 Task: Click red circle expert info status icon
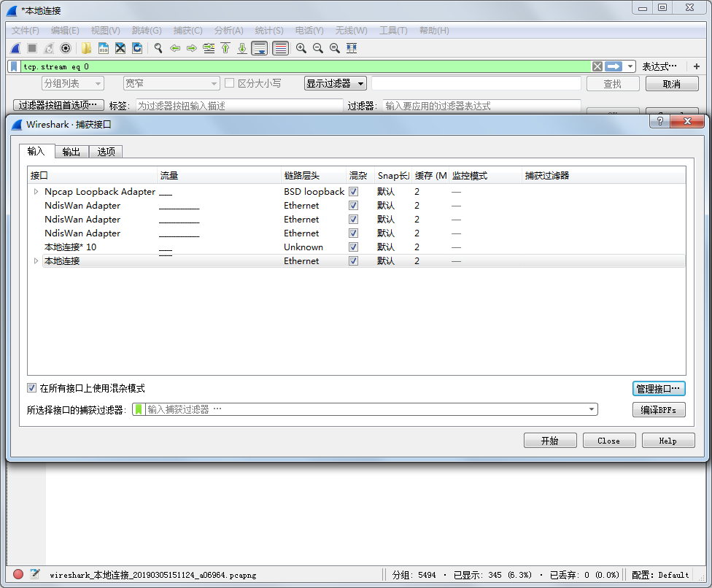click(18, 574)
